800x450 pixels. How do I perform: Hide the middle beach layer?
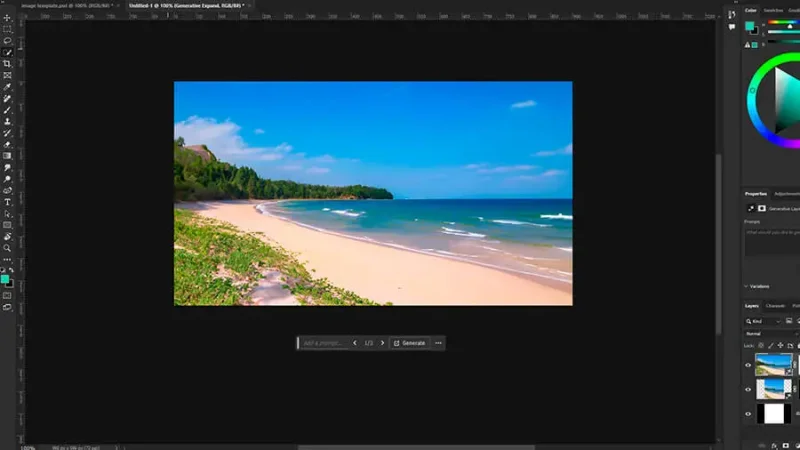[x=748, y=390]
